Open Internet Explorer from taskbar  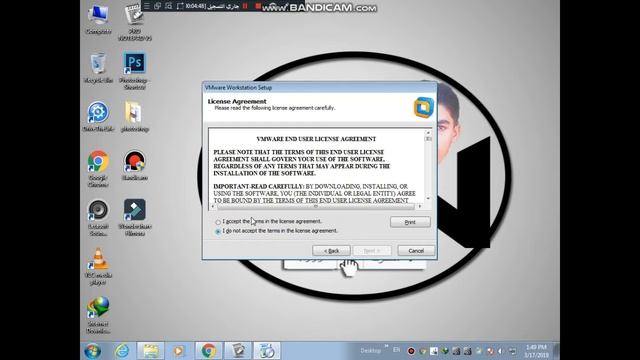[x=122, y=351]
